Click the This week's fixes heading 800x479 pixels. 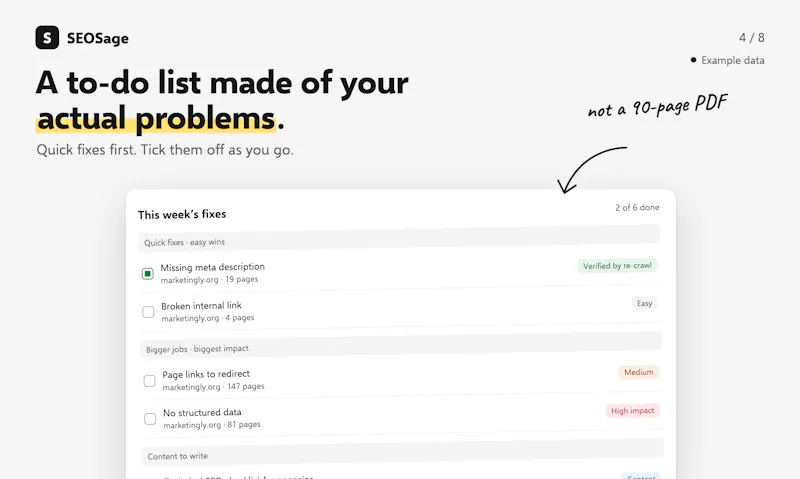coord(182,214)
